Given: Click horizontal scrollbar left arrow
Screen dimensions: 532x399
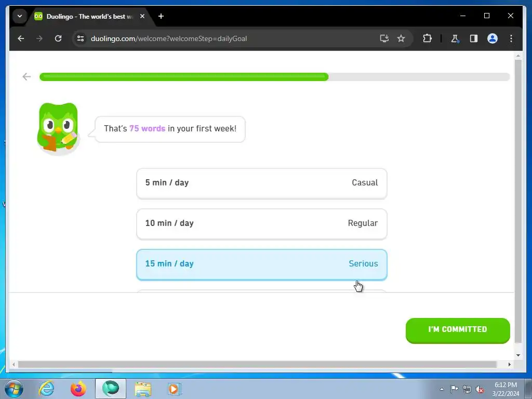Looking at the screenshot, I should (x=13, y=364).
